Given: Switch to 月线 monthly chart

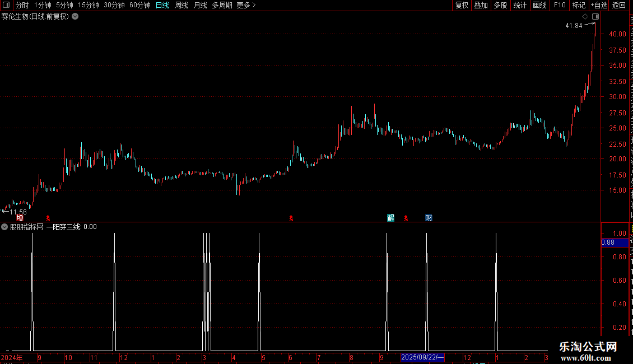Looking at the screenshot, I should [x=200, y=5].
